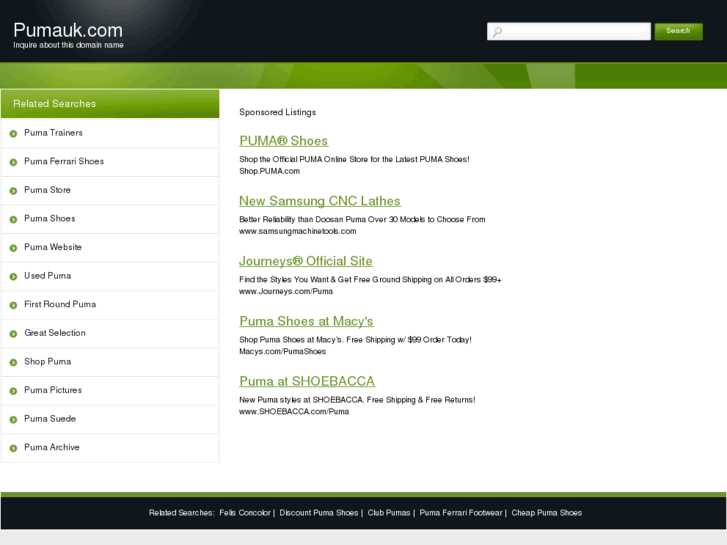Click the Find the Styles You Want description

[370, 280]
